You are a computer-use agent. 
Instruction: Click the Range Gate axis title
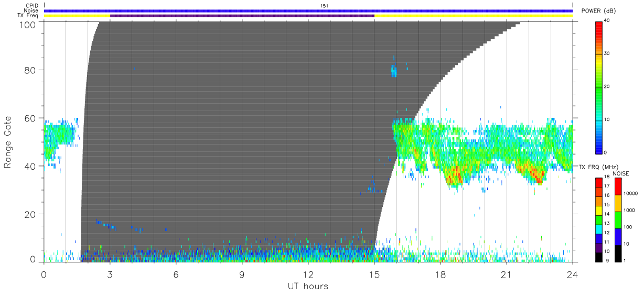[x=8, y=142]
